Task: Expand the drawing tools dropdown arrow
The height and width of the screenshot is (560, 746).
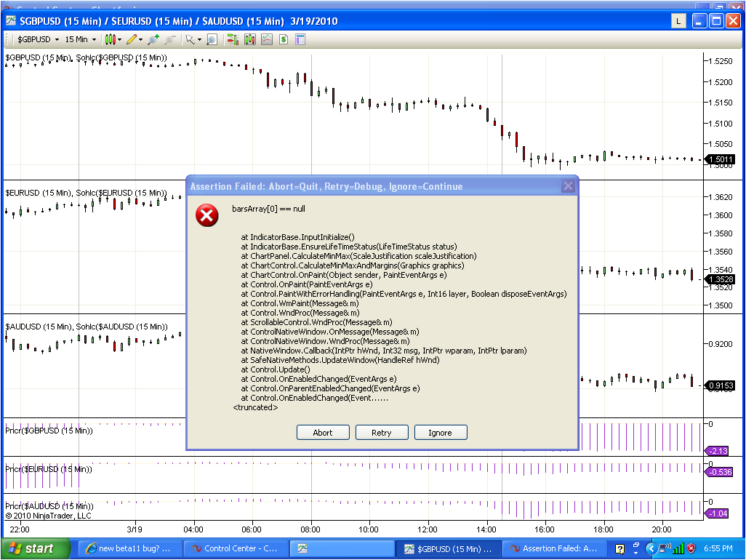Action: click(140, 40)
